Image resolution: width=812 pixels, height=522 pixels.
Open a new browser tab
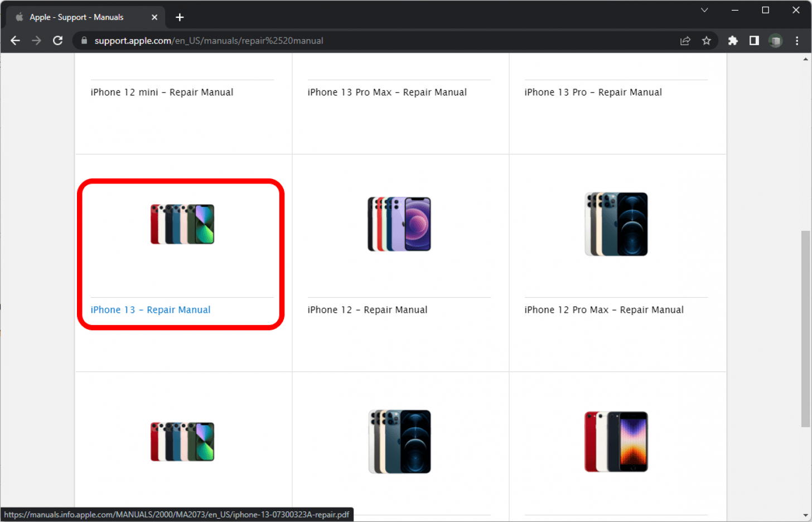[180, 17]
